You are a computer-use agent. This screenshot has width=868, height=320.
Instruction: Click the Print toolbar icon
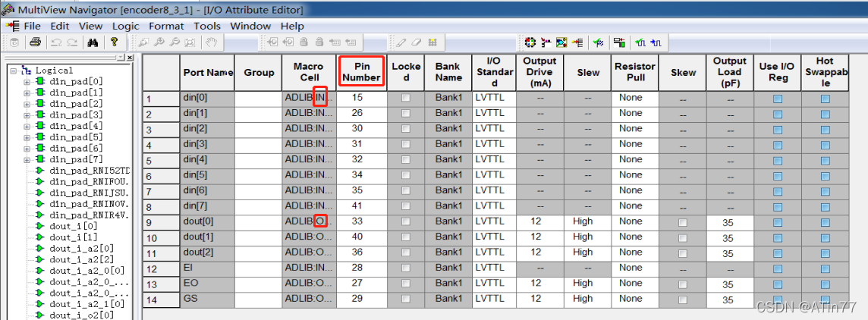(36, 42)
